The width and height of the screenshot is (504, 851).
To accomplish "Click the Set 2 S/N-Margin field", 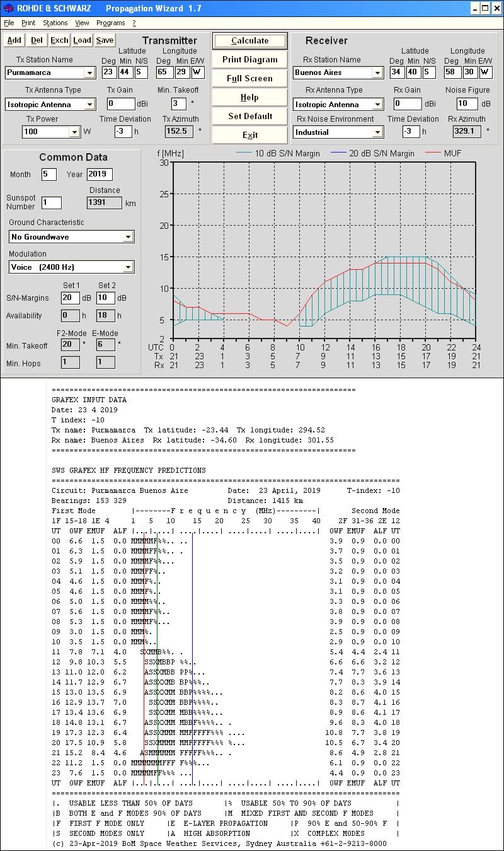I will click(x=105, y=298).
